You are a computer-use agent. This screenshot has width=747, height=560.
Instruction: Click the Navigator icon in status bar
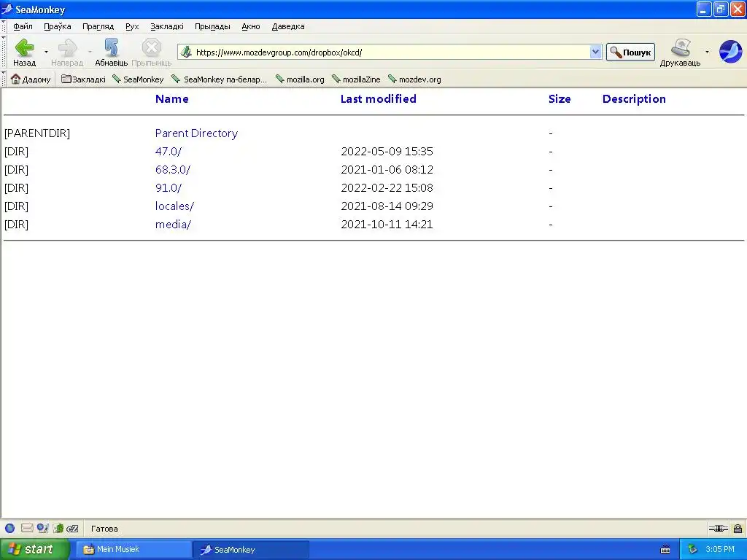pos(9,528)
